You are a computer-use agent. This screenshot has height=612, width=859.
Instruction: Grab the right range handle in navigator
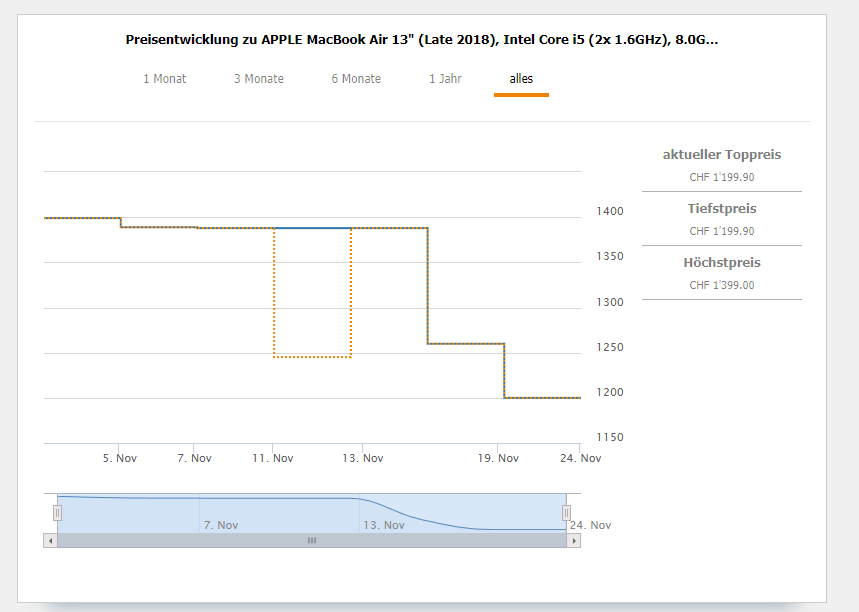(566, 513)
